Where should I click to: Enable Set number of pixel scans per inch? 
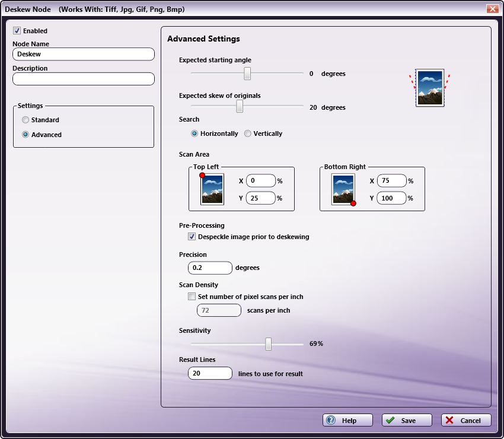[192, 297]
